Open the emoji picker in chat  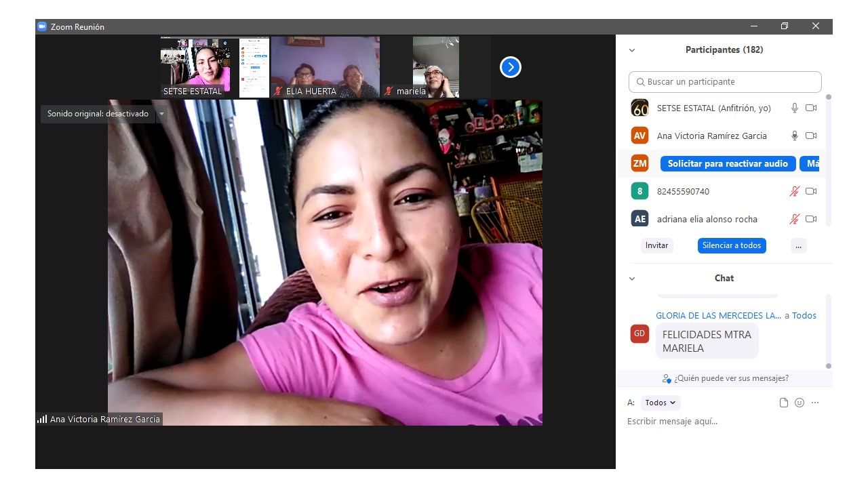(x=800, y=403)
